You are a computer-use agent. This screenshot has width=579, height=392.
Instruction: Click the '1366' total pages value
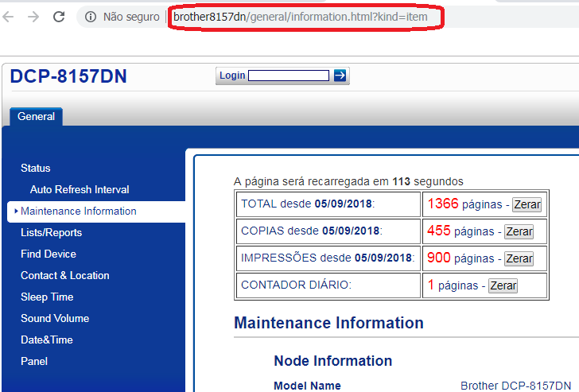pyautogui.click(x=443, y=204)
